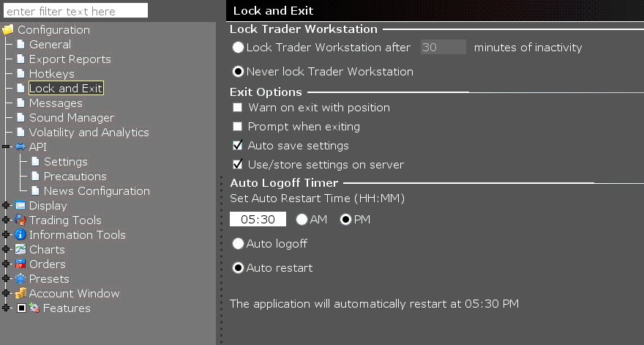Click the Account Window coins icon

[20, 293]
